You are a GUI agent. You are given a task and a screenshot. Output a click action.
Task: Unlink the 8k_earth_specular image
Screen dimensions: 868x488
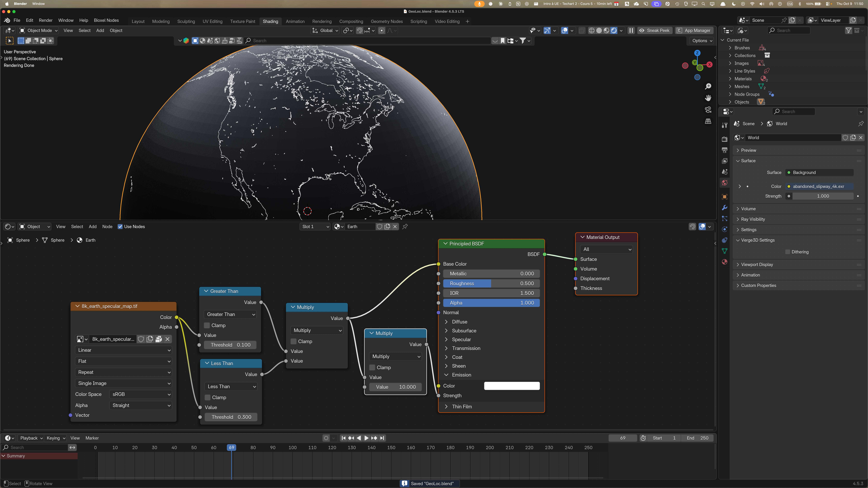click(x=168, y=339)
